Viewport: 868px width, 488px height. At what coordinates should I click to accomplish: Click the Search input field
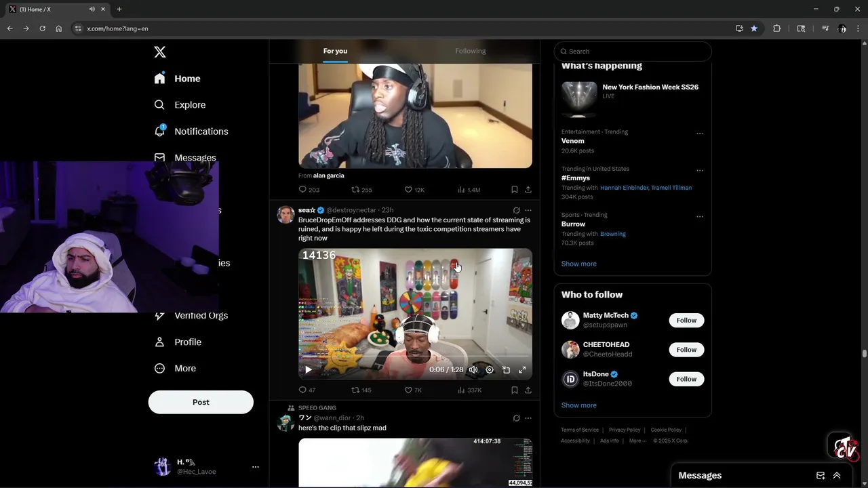coord(633,52)
